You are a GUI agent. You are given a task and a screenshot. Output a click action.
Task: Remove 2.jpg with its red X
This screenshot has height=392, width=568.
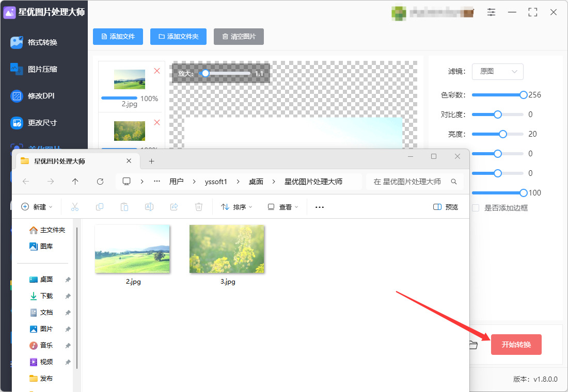[x=157, y=71]
